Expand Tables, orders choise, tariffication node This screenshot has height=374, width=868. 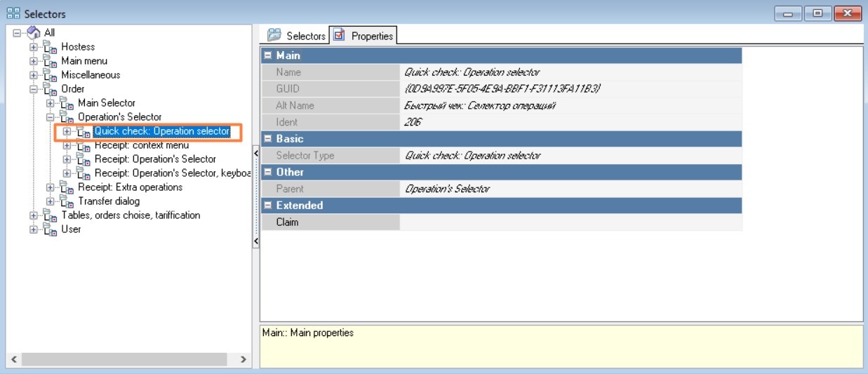click(x=33, y=215)
